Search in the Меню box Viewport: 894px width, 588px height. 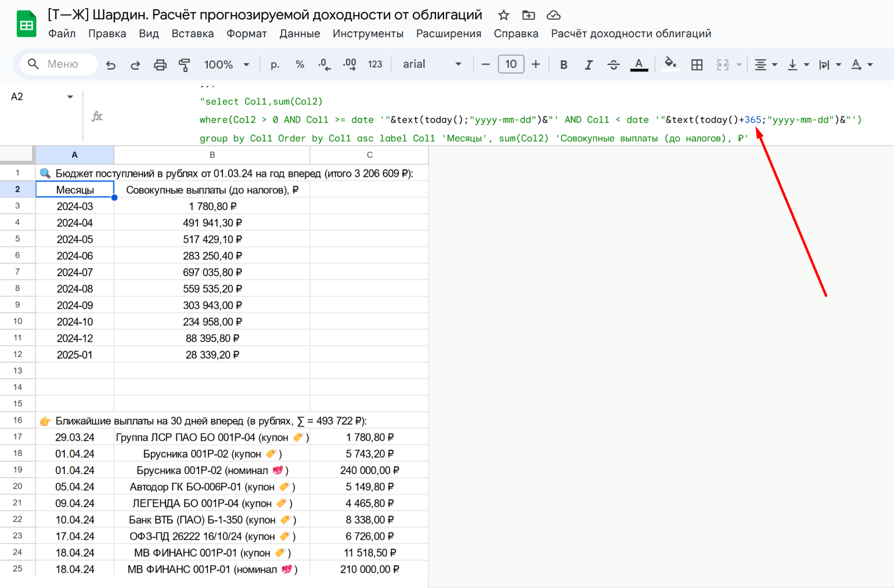click(59, 64)
